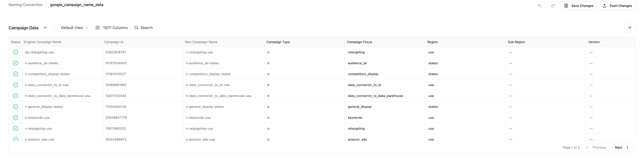Click status check icon for dg-retargeting-usa
Viewport: 644px width, 160px height.
point(15,52)
